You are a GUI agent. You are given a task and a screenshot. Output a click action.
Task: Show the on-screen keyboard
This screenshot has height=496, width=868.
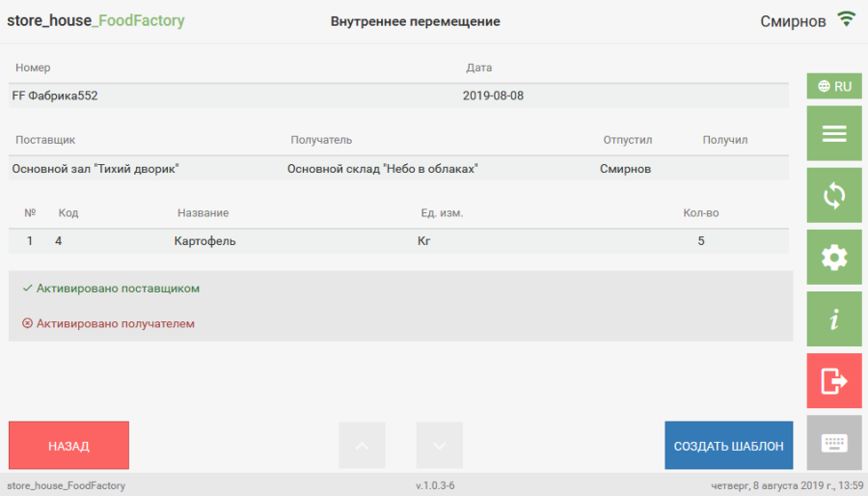point(833,442)
